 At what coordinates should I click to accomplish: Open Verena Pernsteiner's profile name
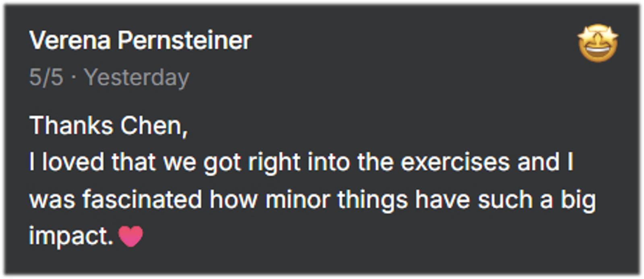coord(140,41)
